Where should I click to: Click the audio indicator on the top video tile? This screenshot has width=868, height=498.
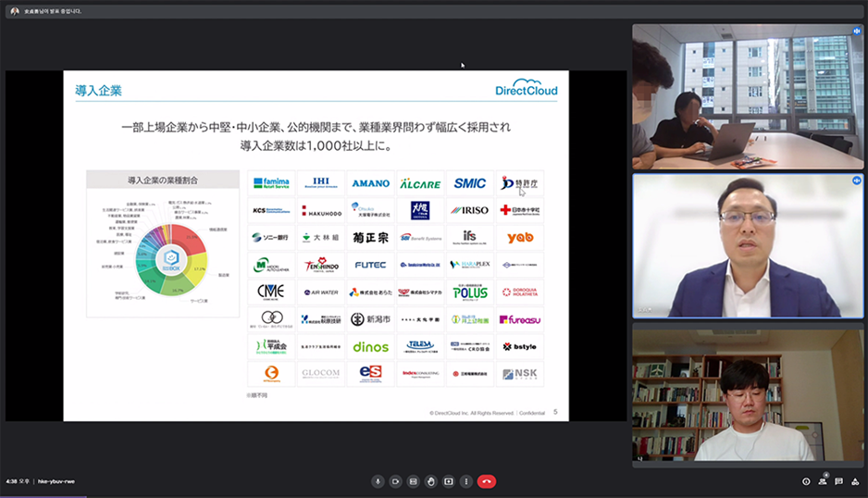click(857, 31)
